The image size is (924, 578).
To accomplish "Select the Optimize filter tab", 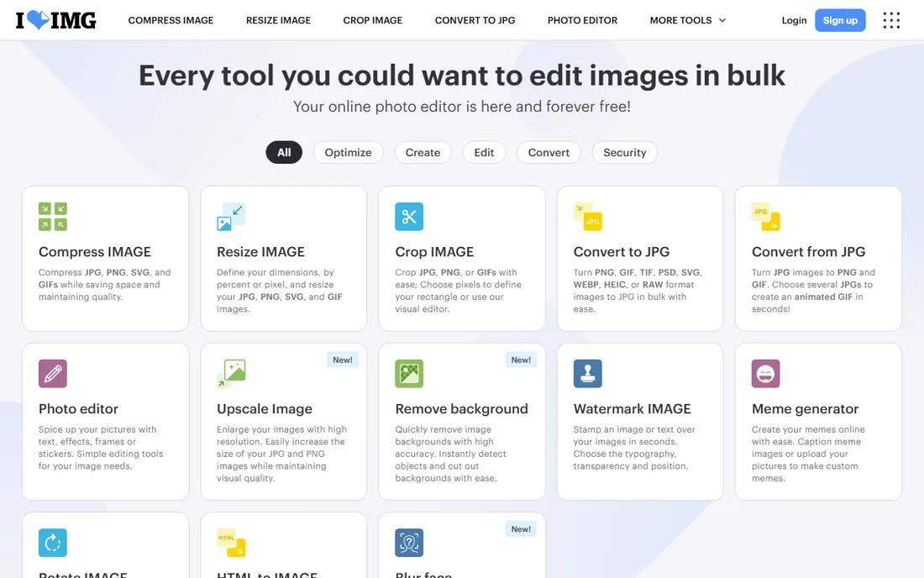I will point(349,153).
